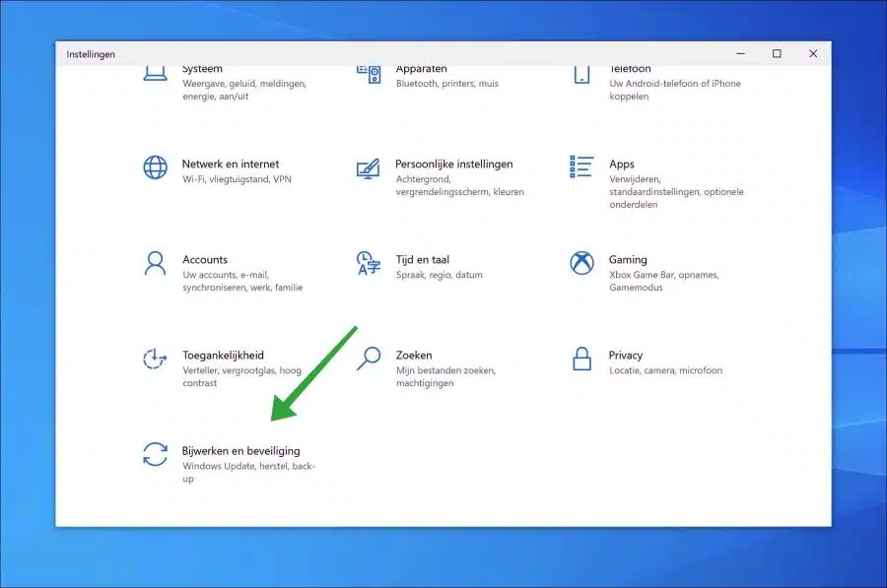
Task: Click 'Locatie, camera, microfoon' description
Action: tap(665, 370)
